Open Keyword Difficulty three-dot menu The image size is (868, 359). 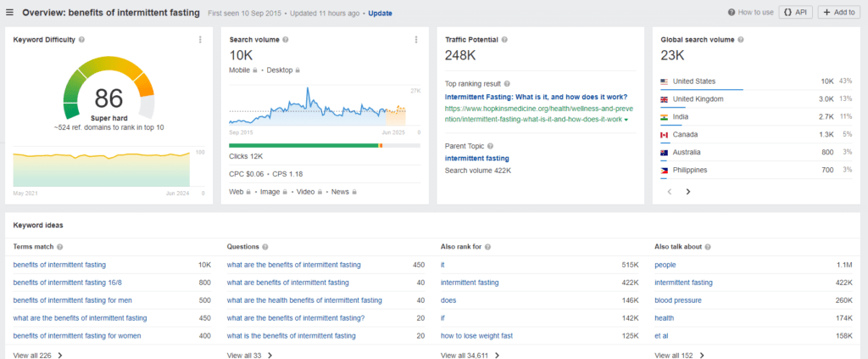(x=200, y=40)
